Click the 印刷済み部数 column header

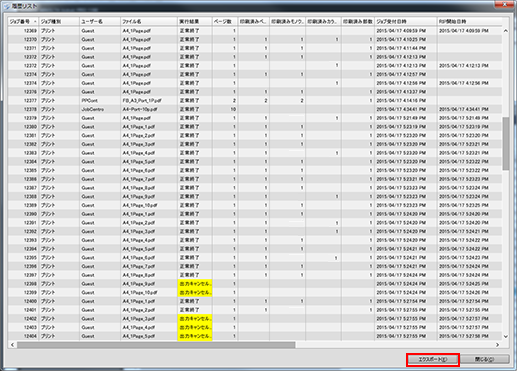358,22
